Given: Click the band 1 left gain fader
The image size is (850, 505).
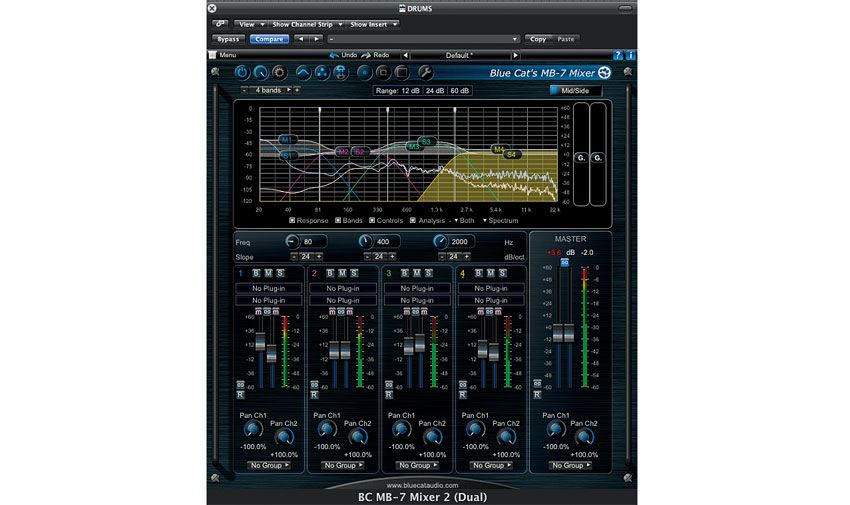Looking at the screenshot, I should 260,341.
